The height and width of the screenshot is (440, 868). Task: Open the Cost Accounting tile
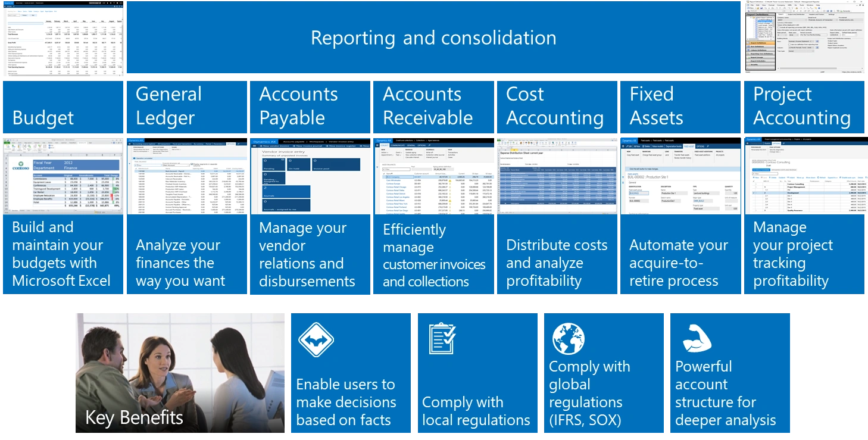(557, 108)
